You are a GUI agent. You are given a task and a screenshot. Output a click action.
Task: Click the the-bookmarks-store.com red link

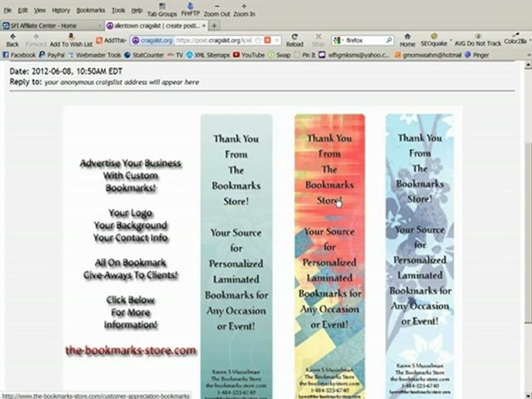[131, 350]
